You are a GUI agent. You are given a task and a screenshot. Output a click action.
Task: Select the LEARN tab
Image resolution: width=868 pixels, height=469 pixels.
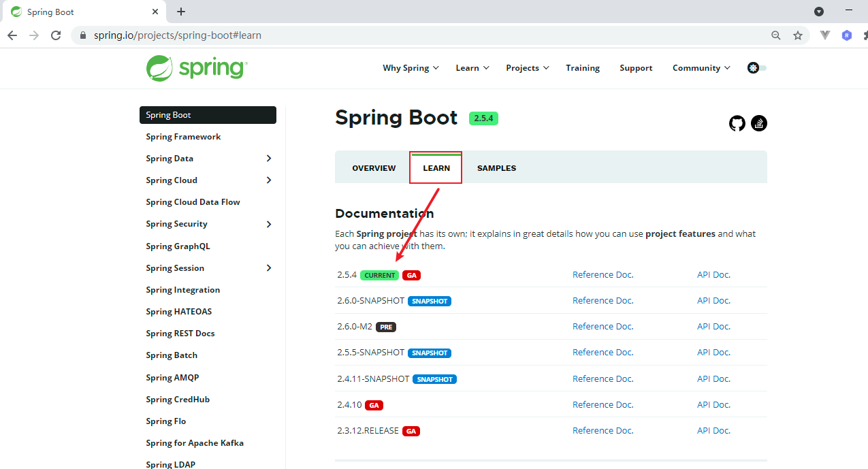pyautogui.click(x=436, y=168)
